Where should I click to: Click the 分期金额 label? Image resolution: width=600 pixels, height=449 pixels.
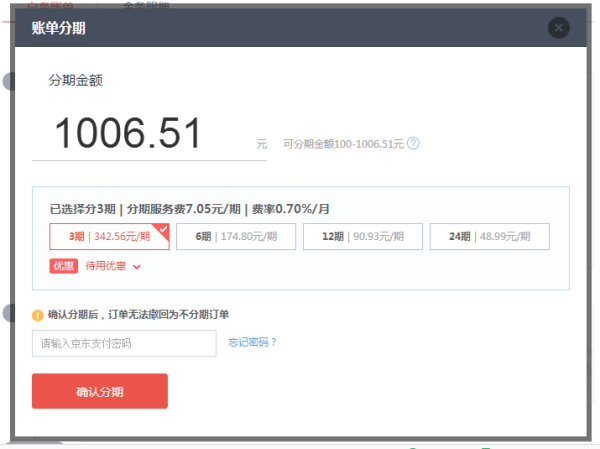[x=76, y=81]
